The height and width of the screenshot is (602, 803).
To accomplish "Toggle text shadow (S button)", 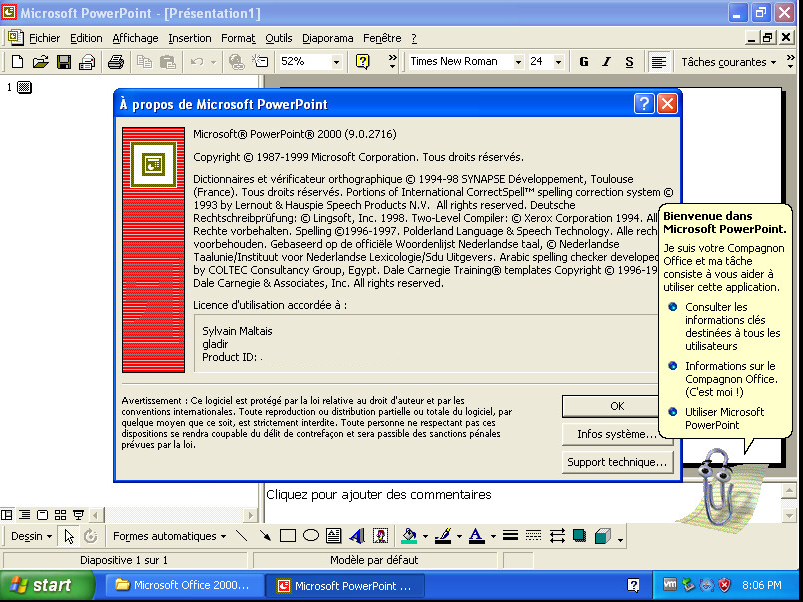I will 629,62.
